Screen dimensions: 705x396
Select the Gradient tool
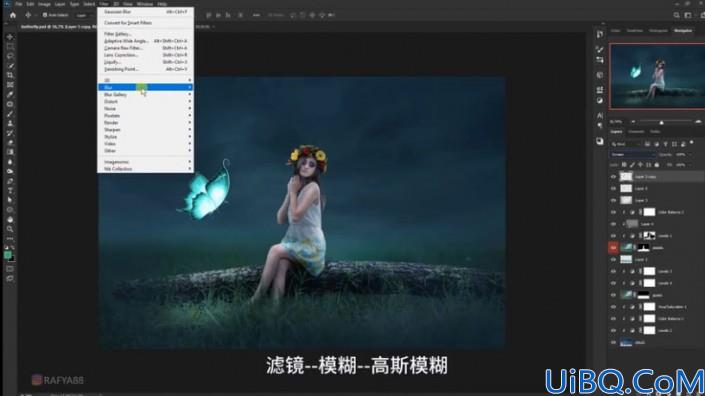[x=10, y=152]
